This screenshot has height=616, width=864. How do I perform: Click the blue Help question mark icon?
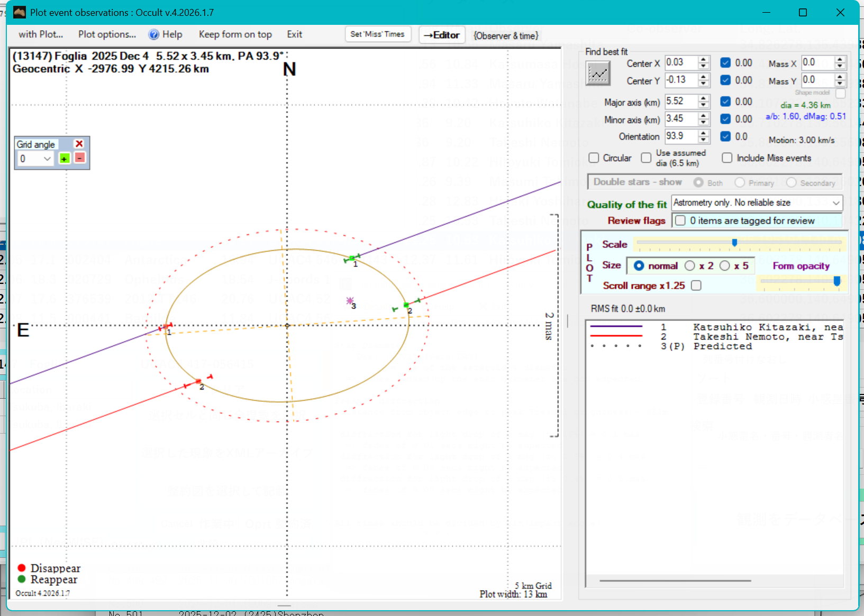[153, 34]
